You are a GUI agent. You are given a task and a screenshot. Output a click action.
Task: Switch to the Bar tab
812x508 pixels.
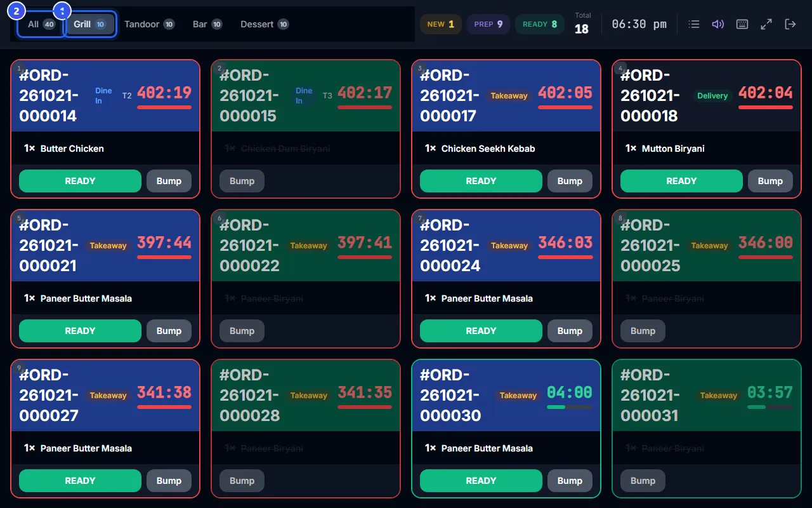pos(207,24)
